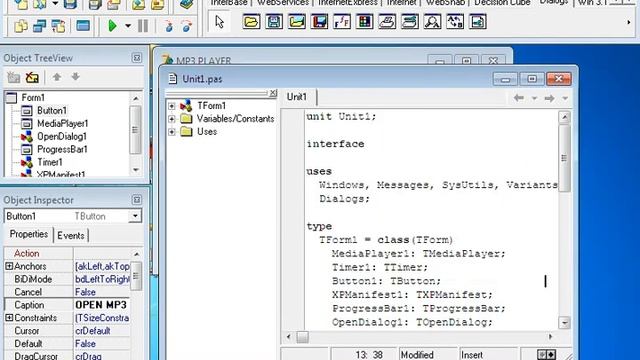Image resolution: width=640 pixels, height=360 pixels.
Task: Click the Cursor value crDefault
Action: [102, 331]
